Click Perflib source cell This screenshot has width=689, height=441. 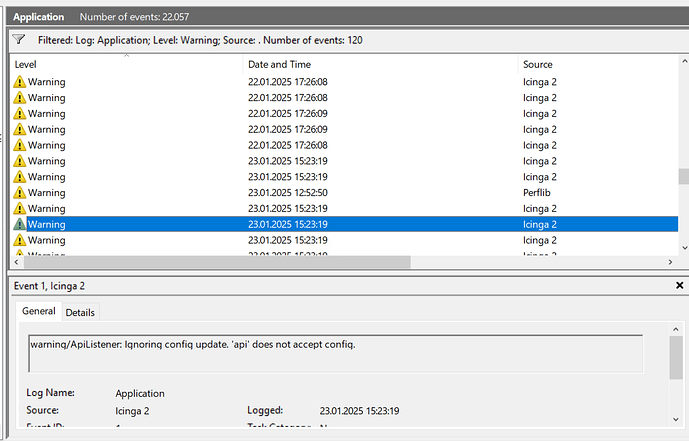[537, 192]
